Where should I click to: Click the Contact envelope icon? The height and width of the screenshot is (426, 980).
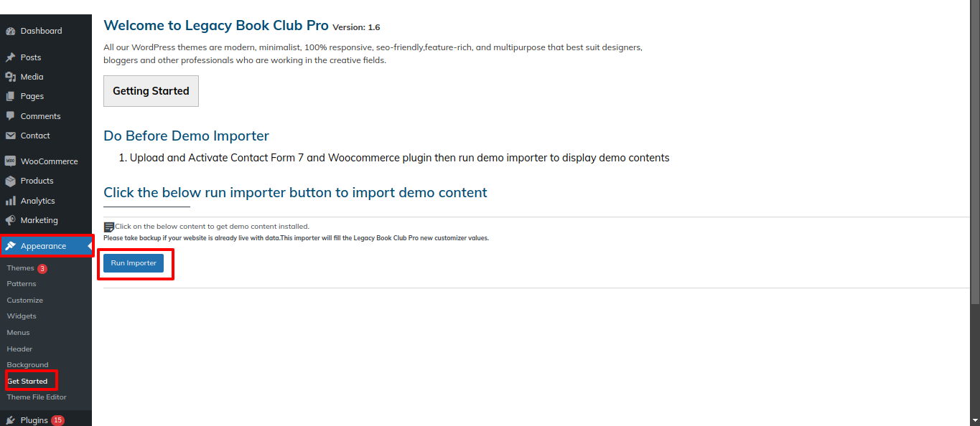pyautogui.click(x=10, y=136)
